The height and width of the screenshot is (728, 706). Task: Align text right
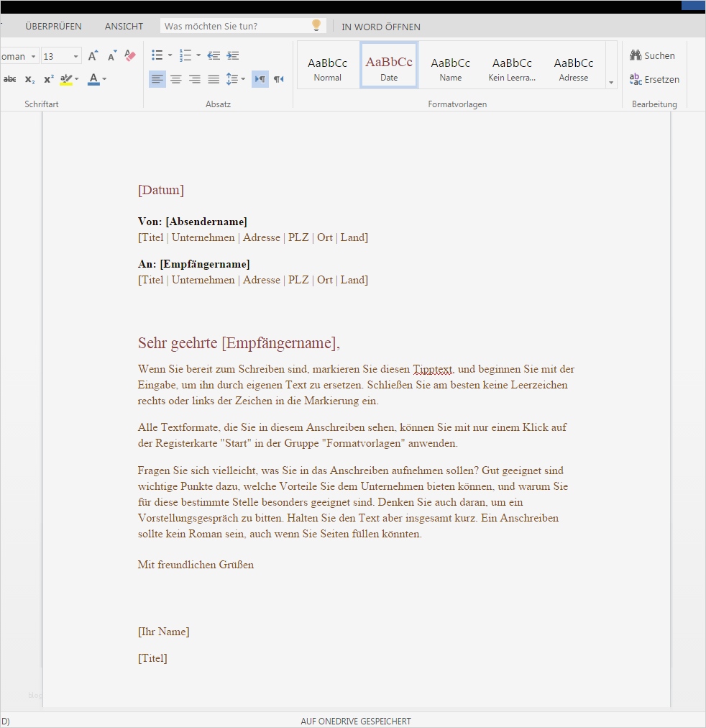(195, 79)
